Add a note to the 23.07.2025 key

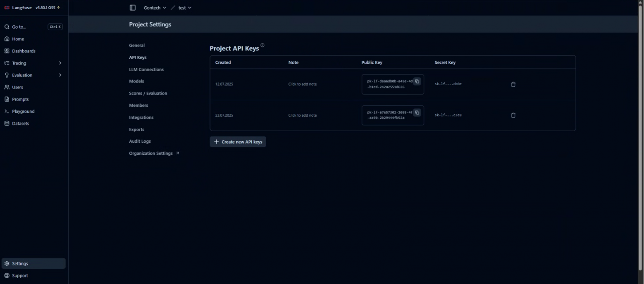pos(303,115)
